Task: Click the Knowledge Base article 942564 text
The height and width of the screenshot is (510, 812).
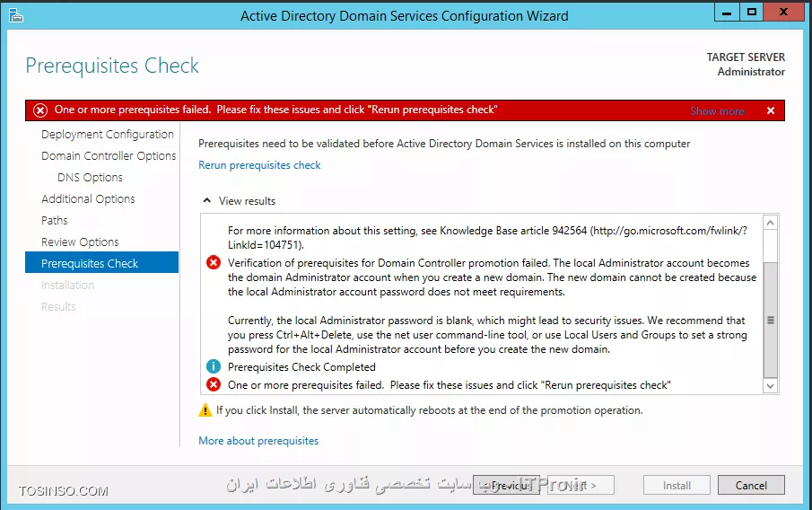Action: 513,231
